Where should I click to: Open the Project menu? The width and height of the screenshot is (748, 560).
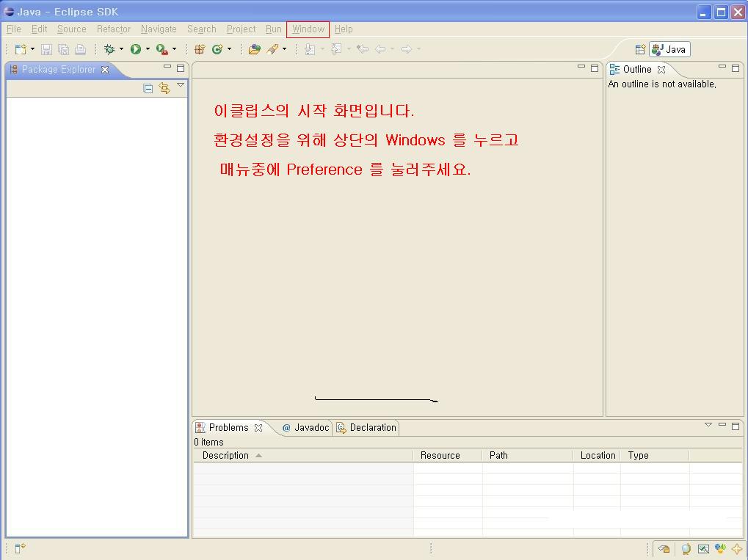tap(242, 29)
